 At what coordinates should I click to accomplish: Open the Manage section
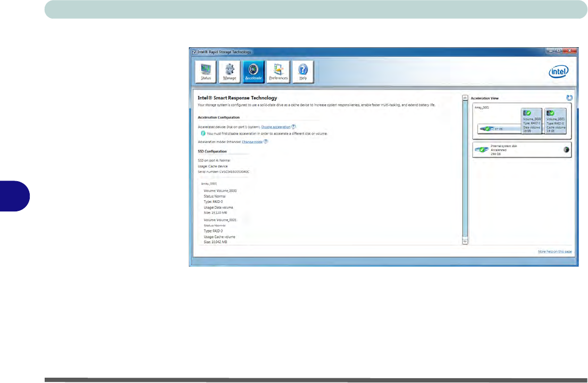coord(230,72)
